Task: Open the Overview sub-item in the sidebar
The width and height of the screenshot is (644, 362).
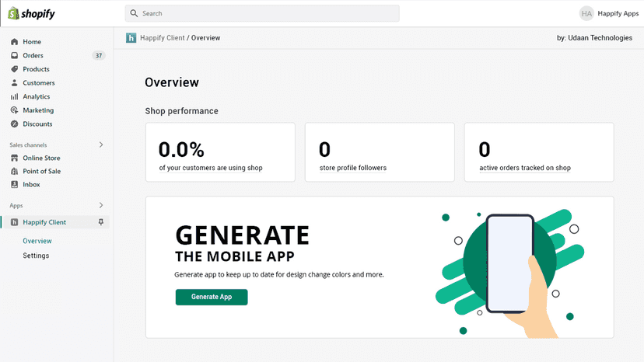Action: pos(37,241)
